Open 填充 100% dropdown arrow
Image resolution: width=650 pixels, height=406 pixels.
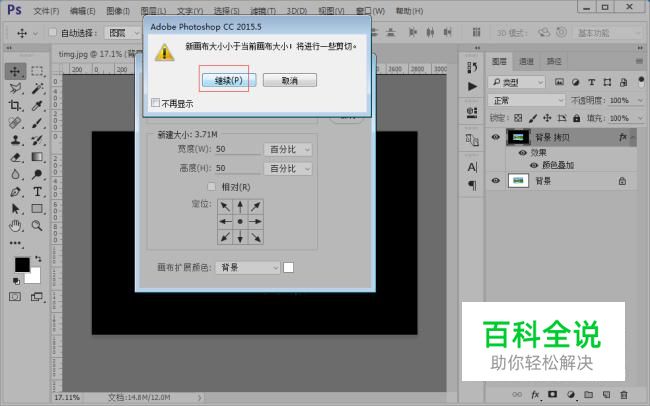640,118
